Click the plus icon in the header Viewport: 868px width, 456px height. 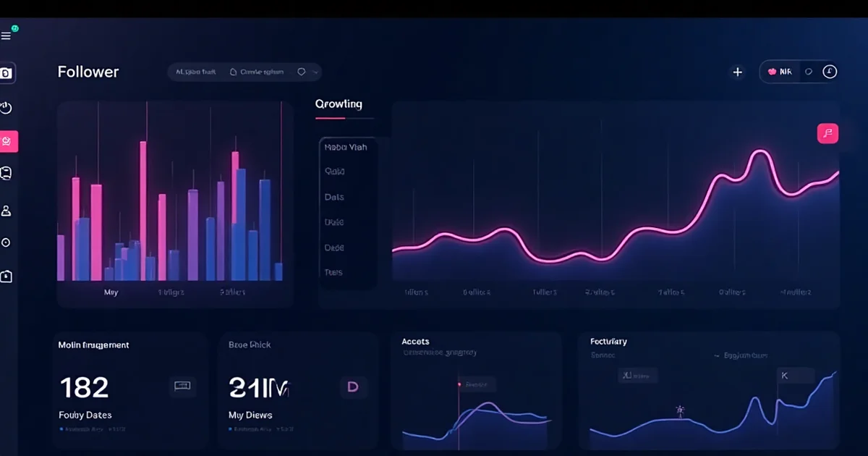click(x=738, y=72)
